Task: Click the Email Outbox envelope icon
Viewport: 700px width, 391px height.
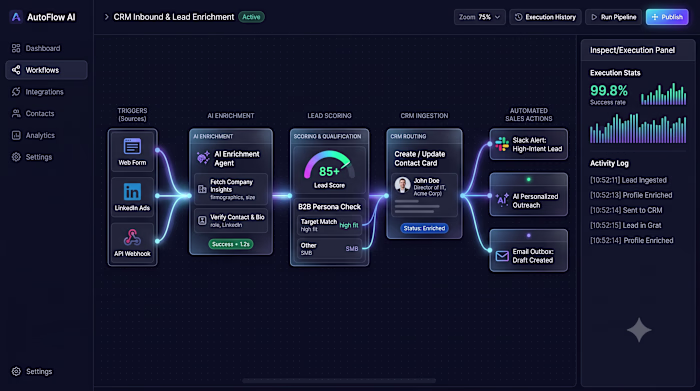Action: pos(502,256)
